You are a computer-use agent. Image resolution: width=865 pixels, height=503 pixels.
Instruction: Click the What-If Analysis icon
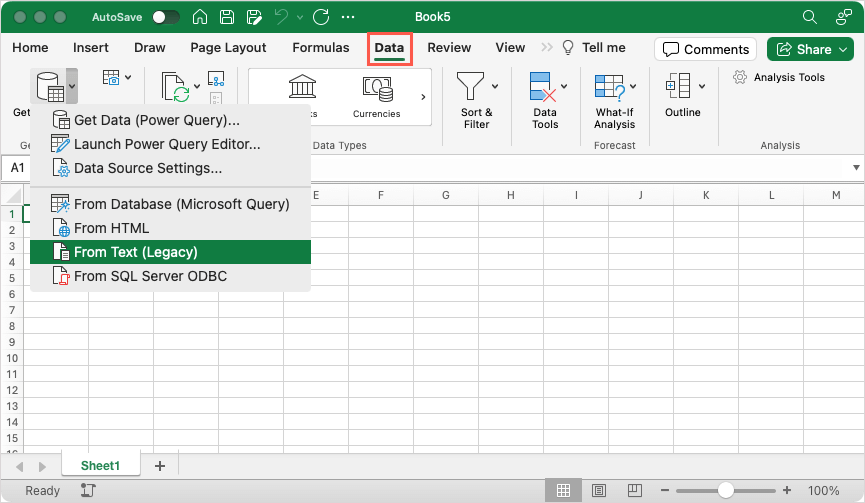(608, 87)
